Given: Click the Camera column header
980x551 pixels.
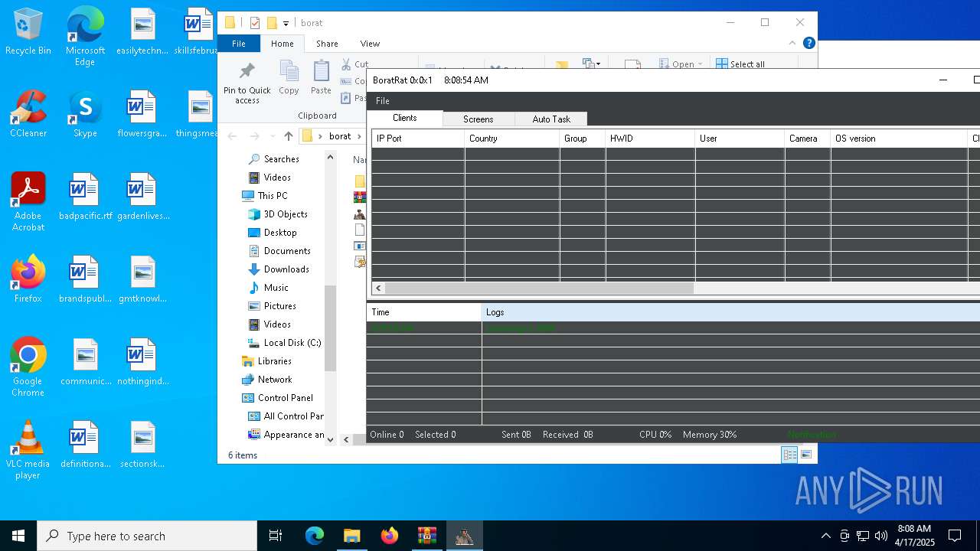Looking at the screenshot, I should click(x=808, y=139).
